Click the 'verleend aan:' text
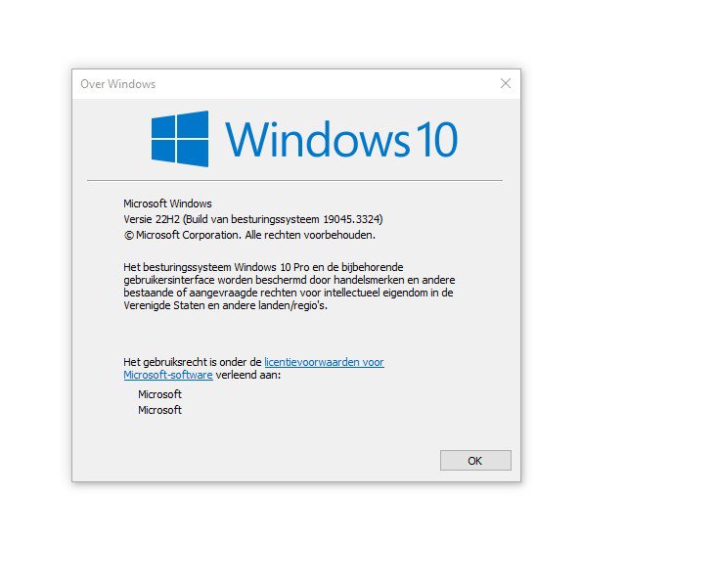 248,375
